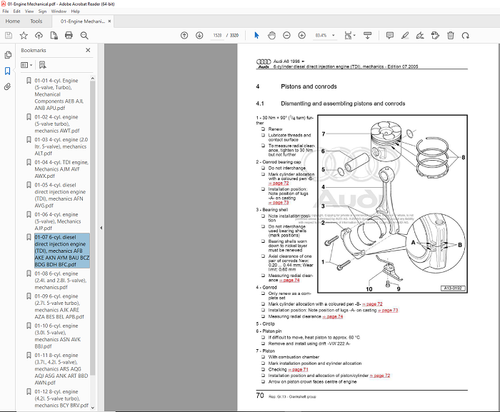Open bookmark 01-03 4-cyl. engine ALT
This screenshot has width=500, height=412.
pyautogui.click(x=61, y=146)
